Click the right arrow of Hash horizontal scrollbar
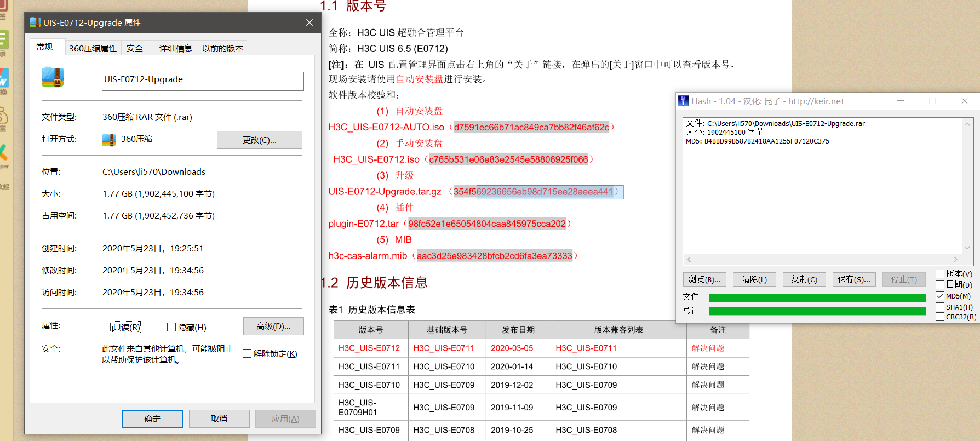 (956, 260)
